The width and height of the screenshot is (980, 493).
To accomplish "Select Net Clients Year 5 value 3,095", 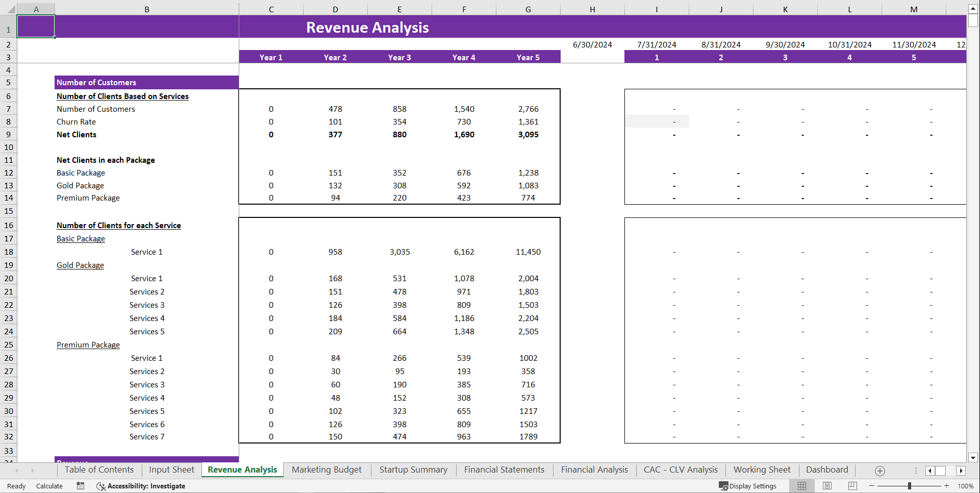I will [528, 134].
